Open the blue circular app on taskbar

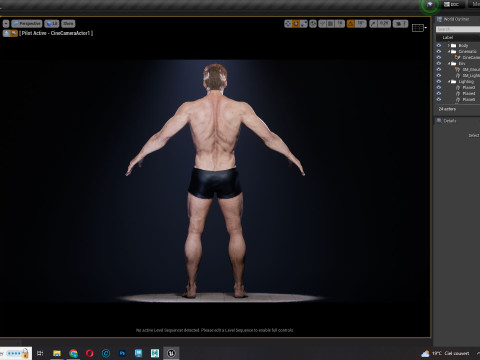pos(106,353)
